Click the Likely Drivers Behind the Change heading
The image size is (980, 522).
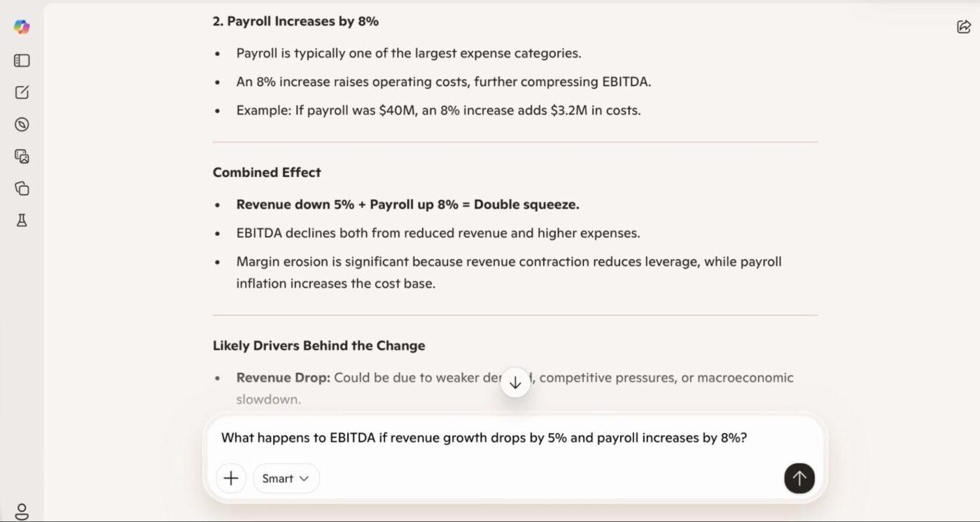click(318, 345)
